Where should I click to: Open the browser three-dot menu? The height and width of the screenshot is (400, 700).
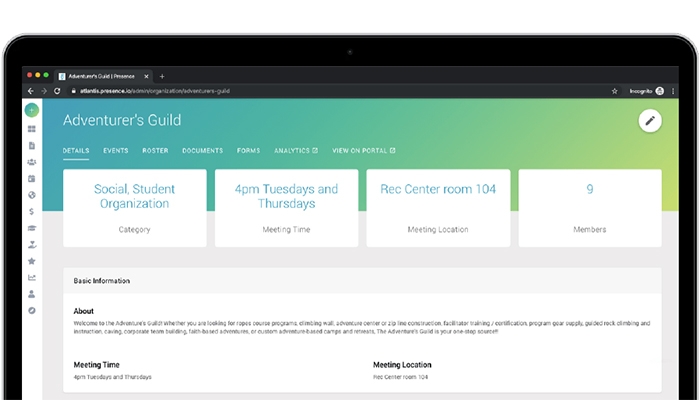[673, 91]
